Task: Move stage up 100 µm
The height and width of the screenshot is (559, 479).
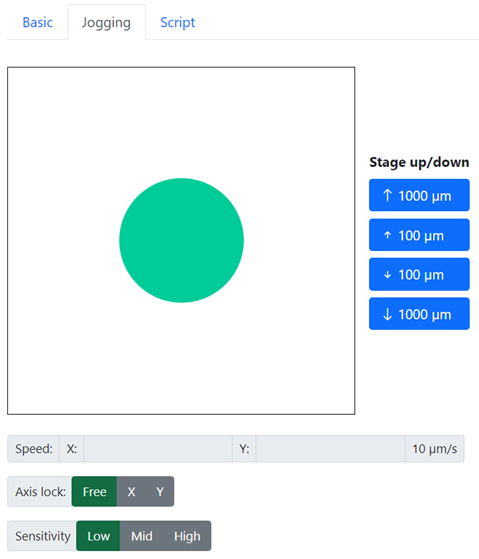Action: tap(419, 235)
